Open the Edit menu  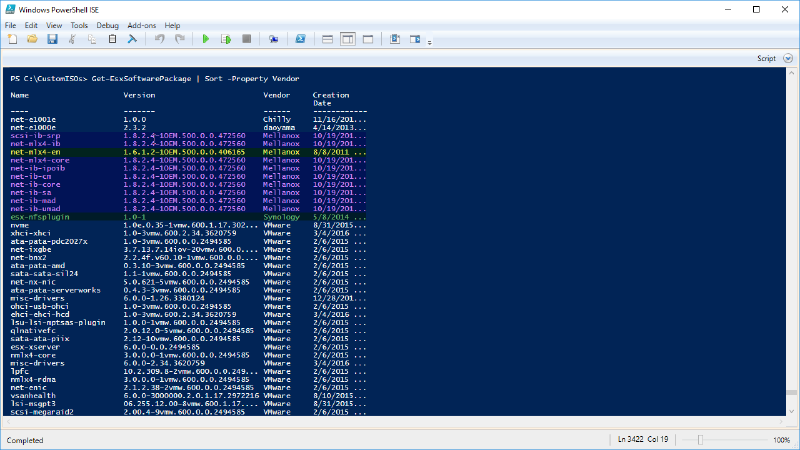31,25
